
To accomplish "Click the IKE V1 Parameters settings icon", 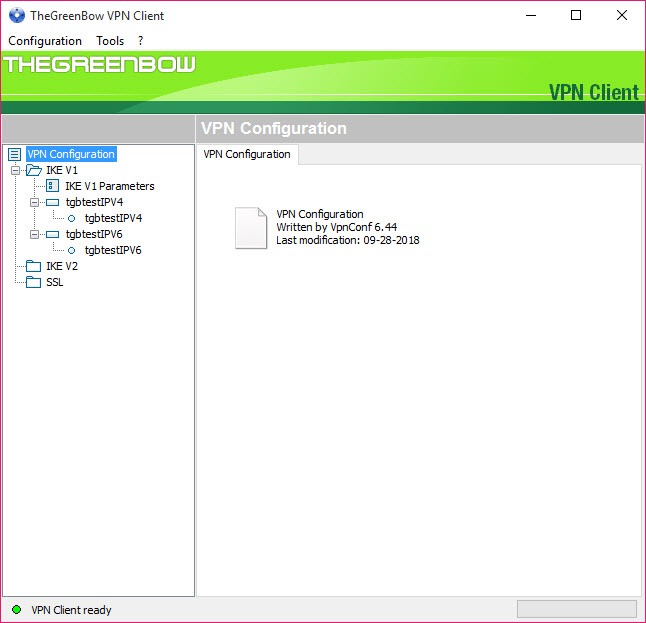I will (x=52, y=186).
